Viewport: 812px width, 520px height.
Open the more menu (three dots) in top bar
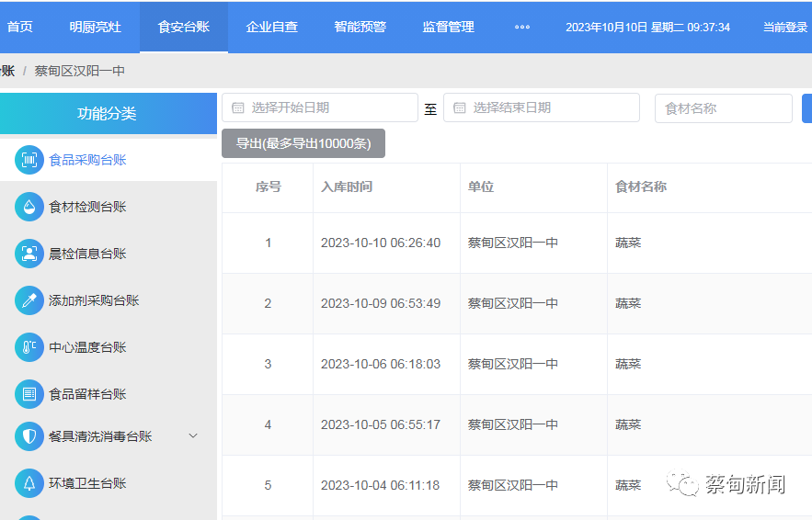point(522,27)
